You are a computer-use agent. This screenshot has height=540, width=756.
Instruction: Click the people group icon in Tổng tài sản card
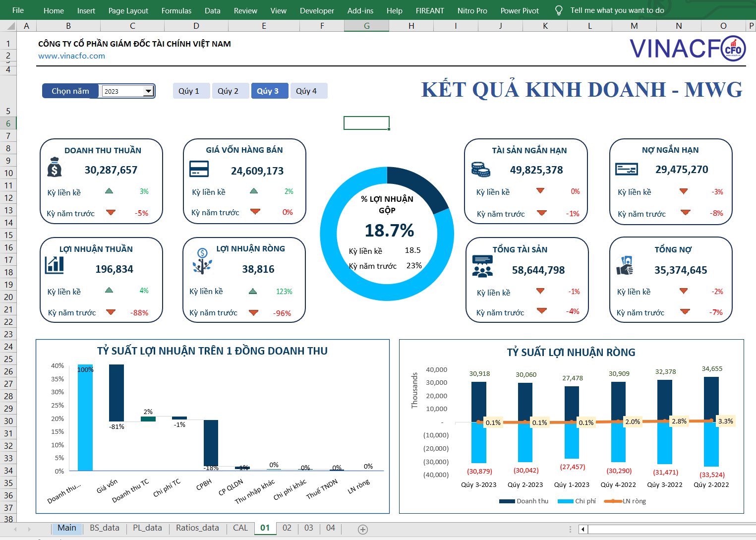coord(482,266)
